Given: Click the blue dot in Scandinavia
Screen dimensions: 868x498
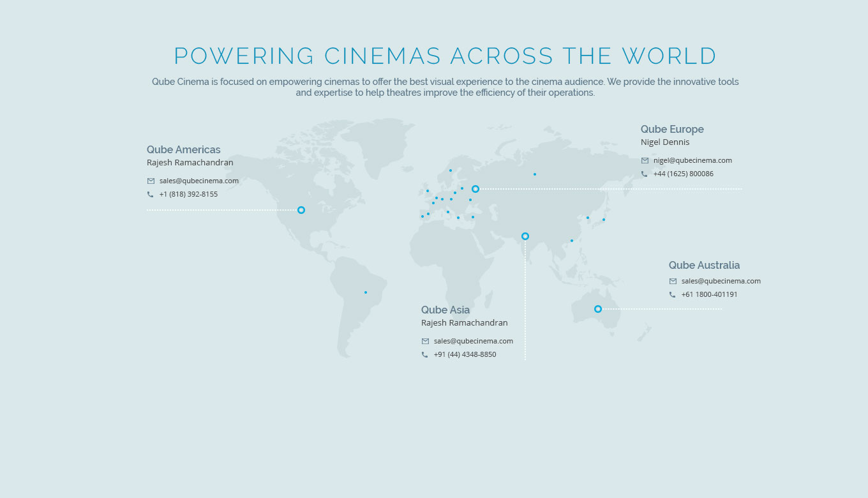Looking at the screenshot, I should coord(451,170).
